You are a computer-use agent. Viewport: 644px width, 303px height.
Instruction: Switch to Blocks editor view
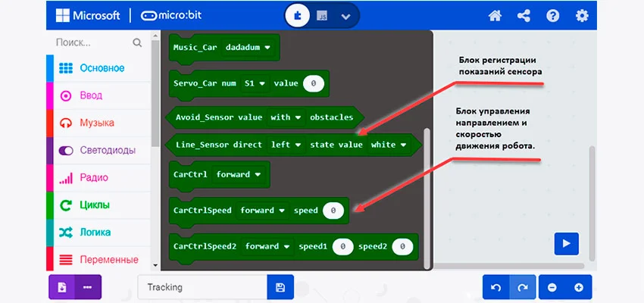(298, 15)
